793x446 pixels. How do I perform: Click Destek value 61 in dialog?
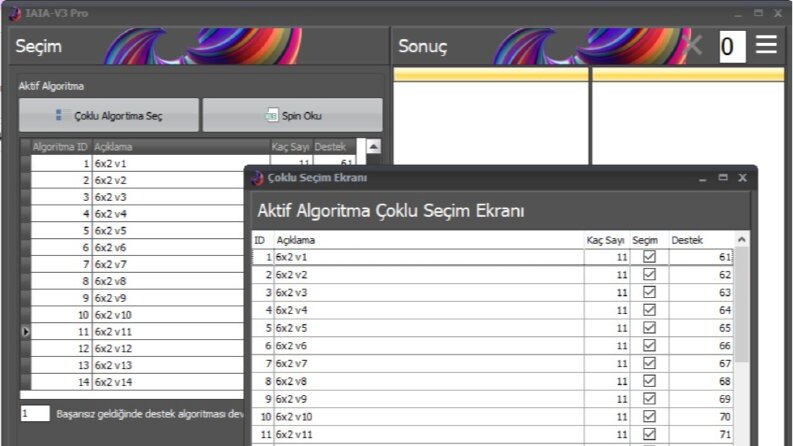700,257
